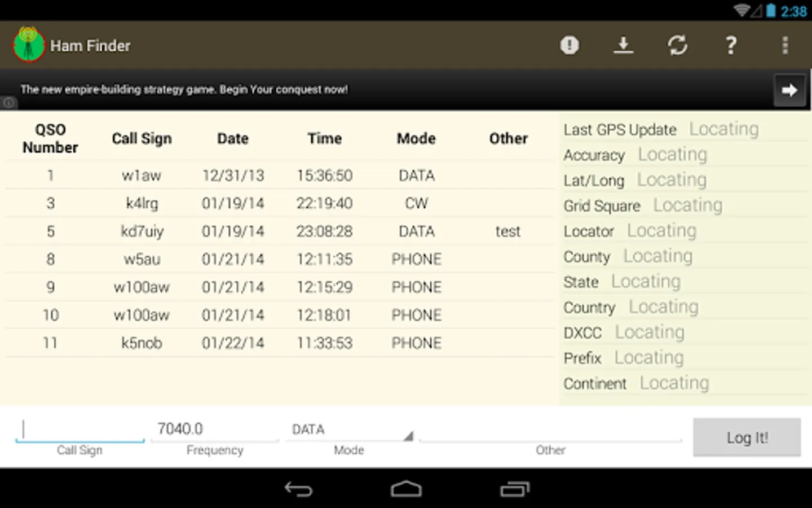The image size is (812, 508).
Task: Tap the time 11:33:53 cell
Action: 325,343
